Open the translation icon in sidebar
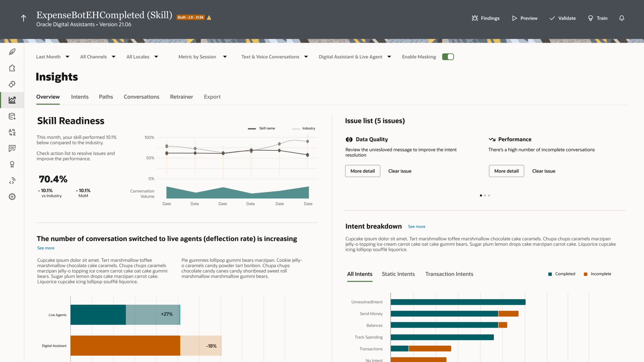This screenshot has height=362, width=644. click(12, 132)
